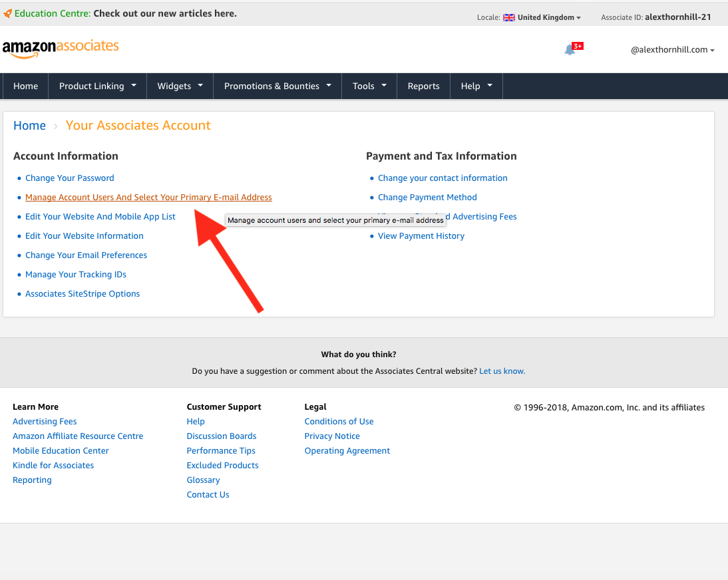Open View Payment History link
728x580 pixels.
pyautogui.click(x=421, y=235)
